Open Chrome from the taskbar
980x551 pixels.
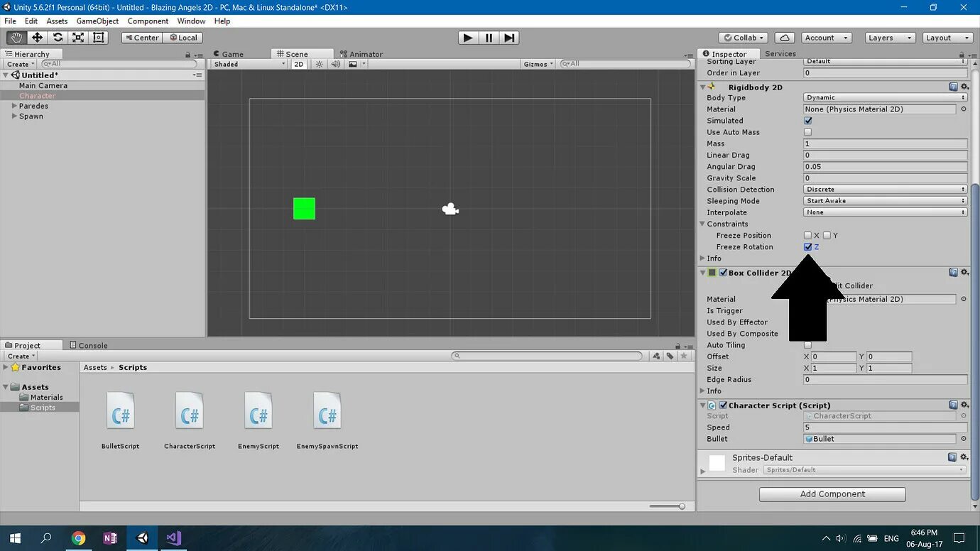click(78, 538)
